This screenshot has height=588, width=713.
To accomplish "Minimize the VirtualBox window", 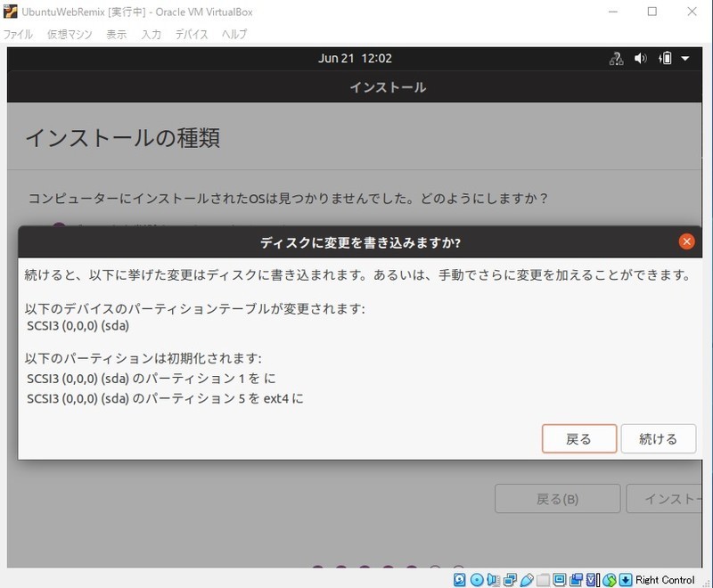I will 613,12.
